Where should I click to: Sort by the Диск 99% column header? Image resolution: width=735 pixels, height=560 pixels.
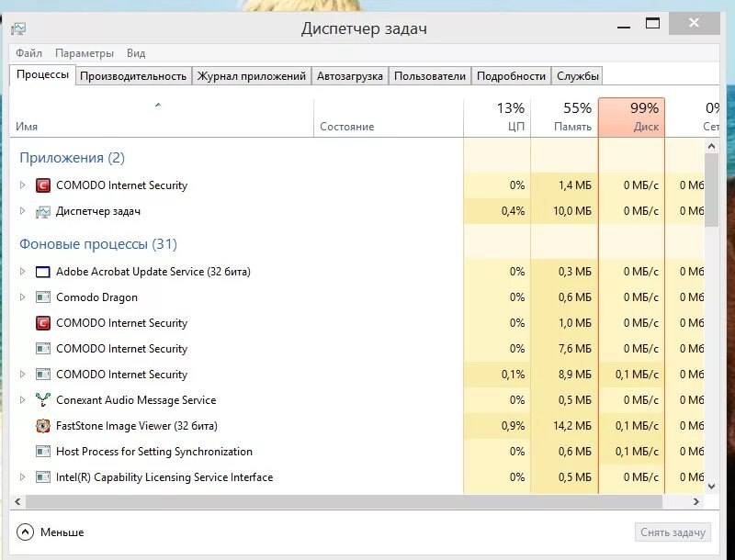tap(631, 118)
